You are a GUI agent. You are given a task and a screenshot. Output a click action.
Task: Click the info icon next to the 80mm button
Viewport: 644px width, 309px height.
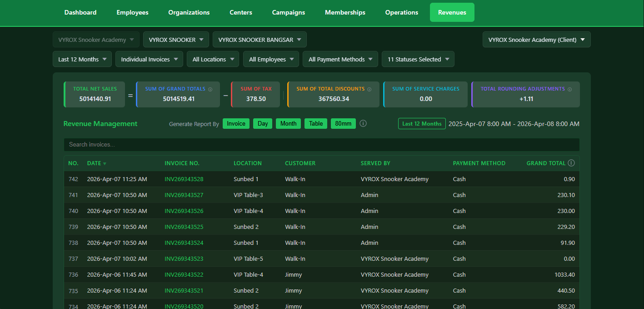pyautogui.click(x=363, y=123)
